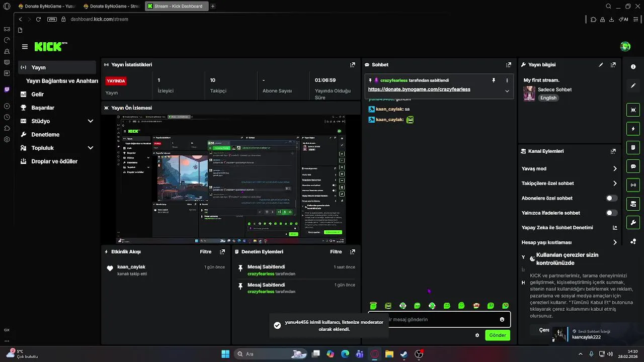Click the info icon in the right widget bar
This screenshot has height=362, width=644.
(x=633, y=67)
